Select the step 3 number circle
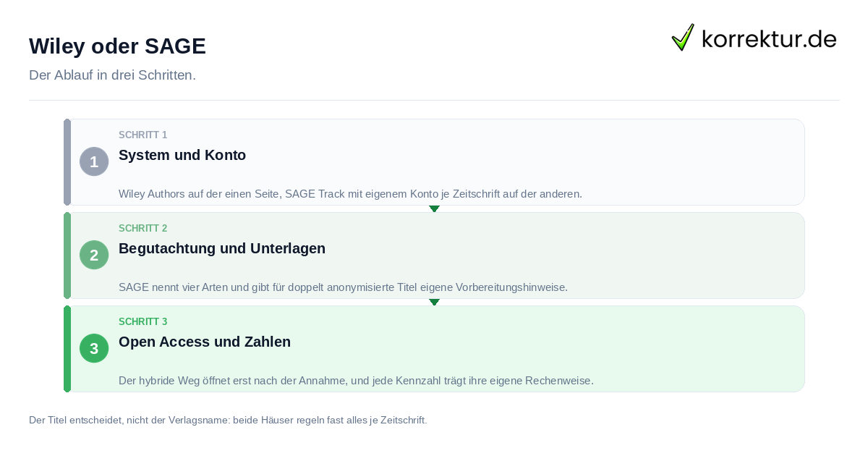Screen dimensions: 868x456 tap(94, 348)
